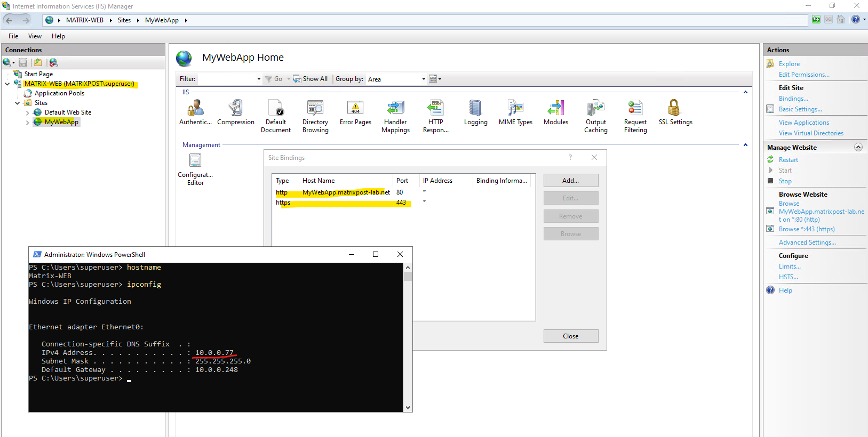
Task: Open Handler Mappings feature
Action: 395,116
